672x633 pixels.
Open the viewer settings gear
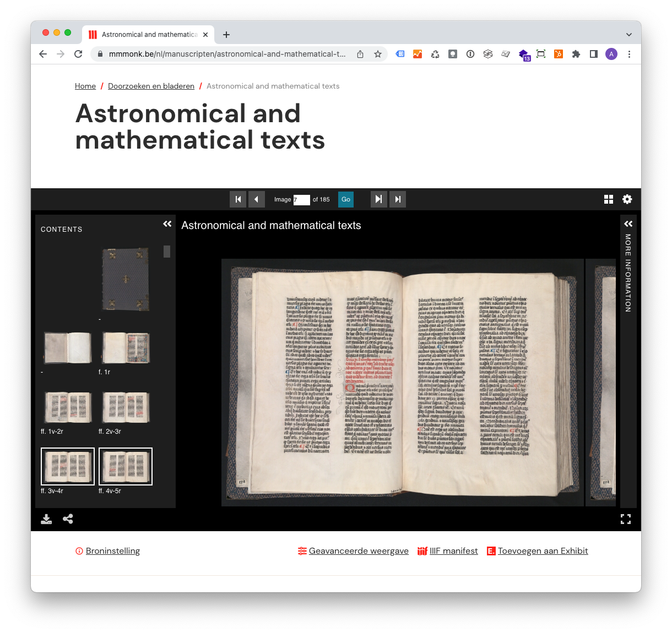pos(627,199)
